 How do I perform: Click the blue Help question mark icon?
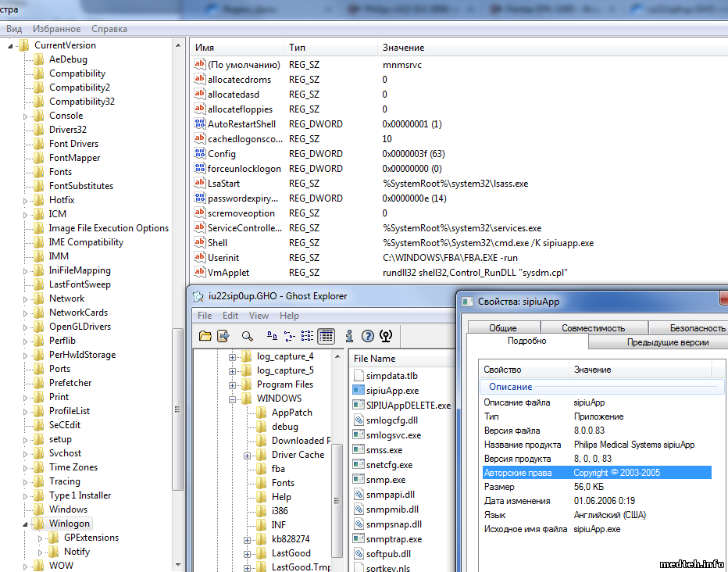click(367, 336)
